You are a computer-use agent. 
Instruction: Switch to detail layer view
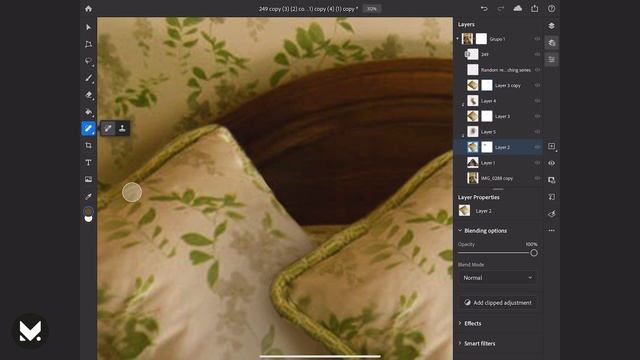[x=551, y=42]
